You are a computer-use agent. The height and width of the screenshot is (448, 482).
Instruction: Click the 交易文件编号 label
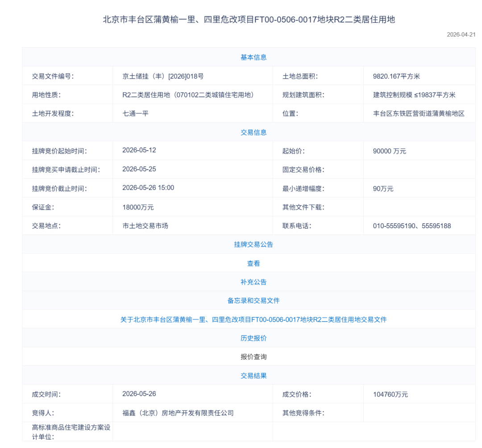[x=53, y=76]
